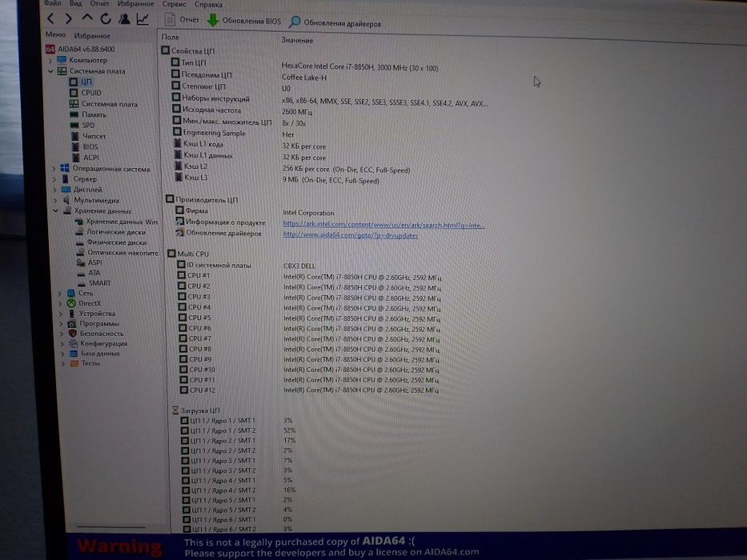Image resolution: width=747 pixels, height=560 pixels.
Task: Click the Логические диски icon
Action: 79,232
